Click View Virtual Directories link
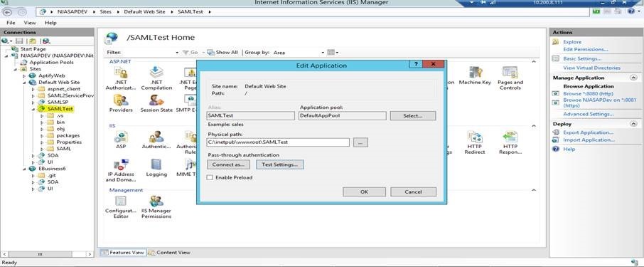 [591, 68]
